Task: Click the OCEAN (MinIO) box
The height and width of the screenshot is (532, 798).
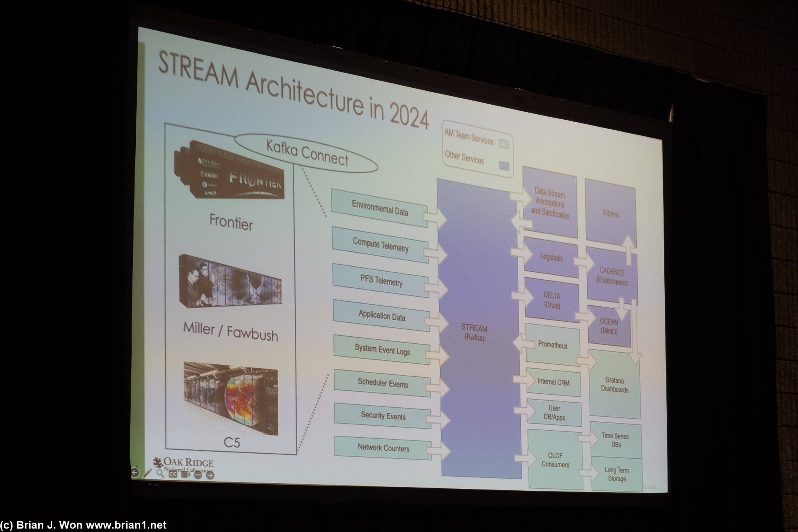Action: click(x=609, y=326)
